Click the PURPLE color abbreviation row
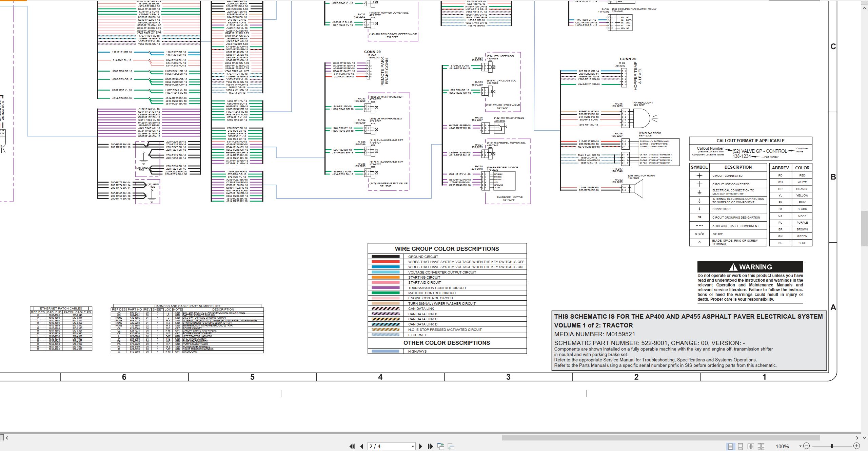 coord(791,223)
